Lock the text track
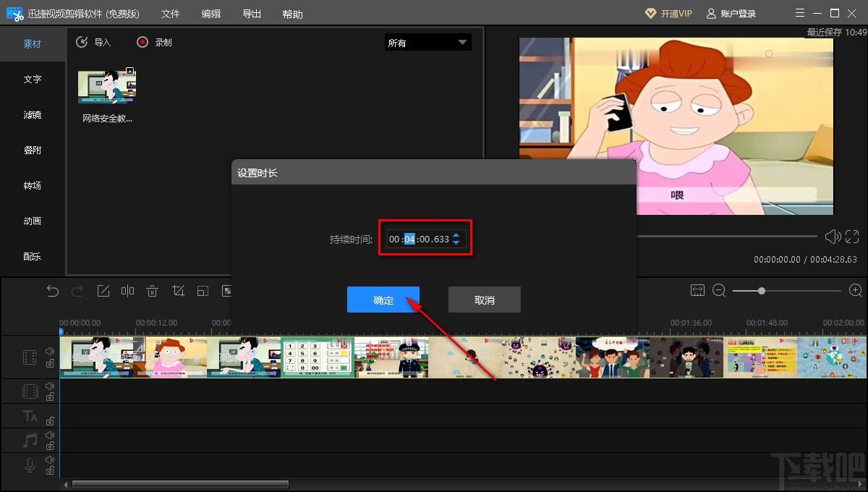Viewport: 868px width, 492px height. tap(50, 421)
